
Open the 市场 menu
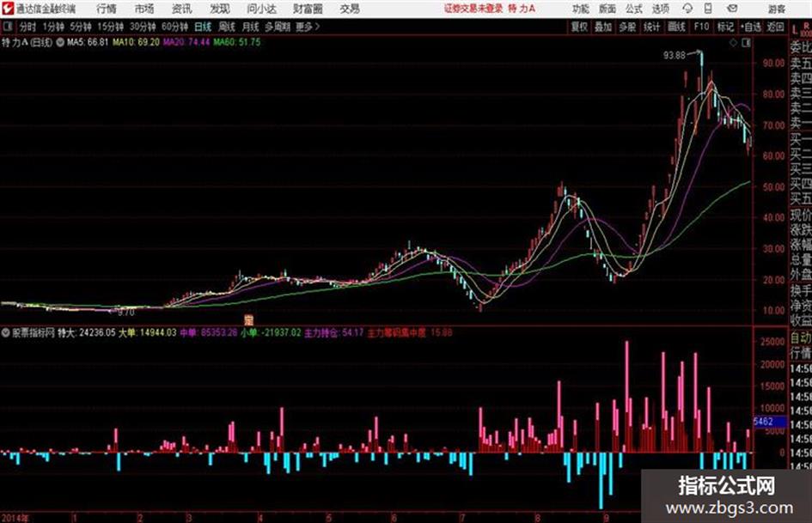[144, 9]
